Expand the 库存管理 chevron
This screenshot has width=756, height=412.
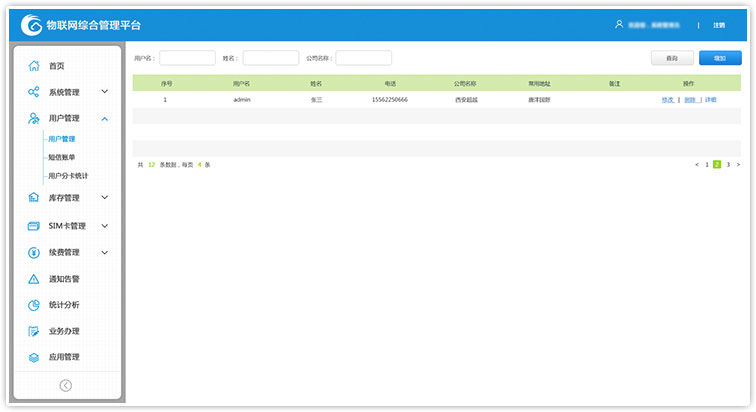pos(105,197)
